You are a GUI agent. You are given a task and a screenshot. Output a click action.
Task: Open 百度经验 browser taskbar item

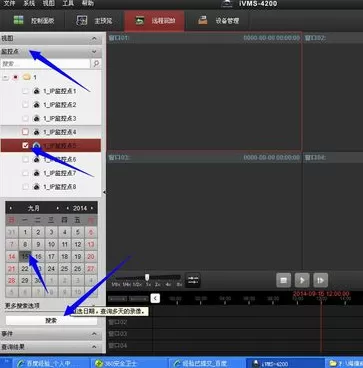point(51,363)
